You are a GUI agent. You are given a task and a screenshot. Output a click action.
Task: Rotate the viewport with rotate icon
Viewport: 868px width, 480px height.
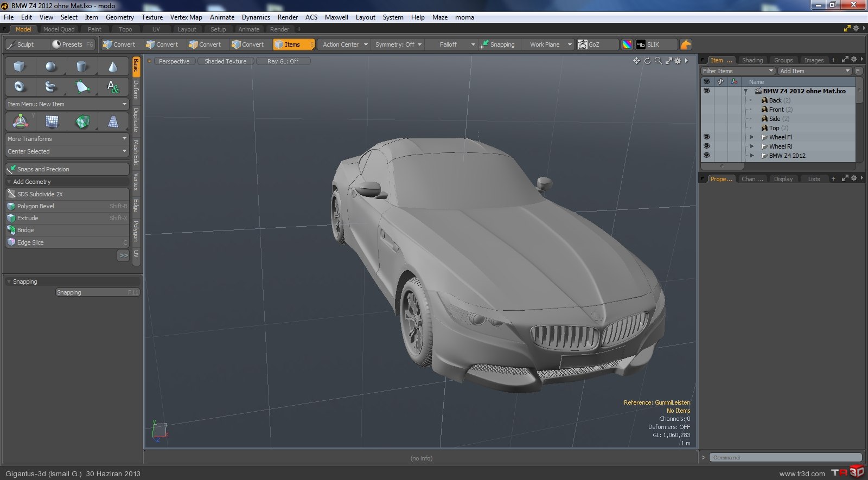[647, 61]
